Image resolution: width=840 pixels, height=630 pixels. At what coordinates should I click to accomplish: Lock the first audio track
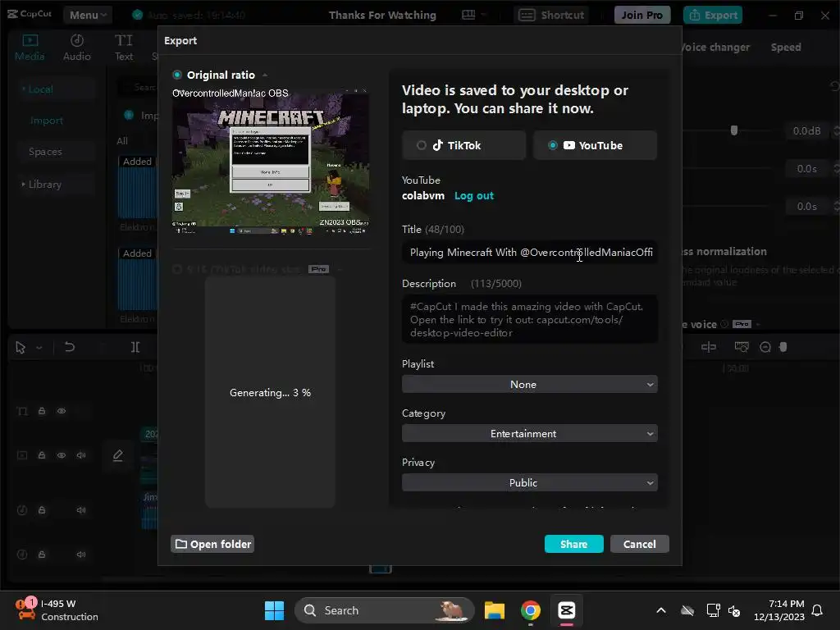tap(42, 510)
